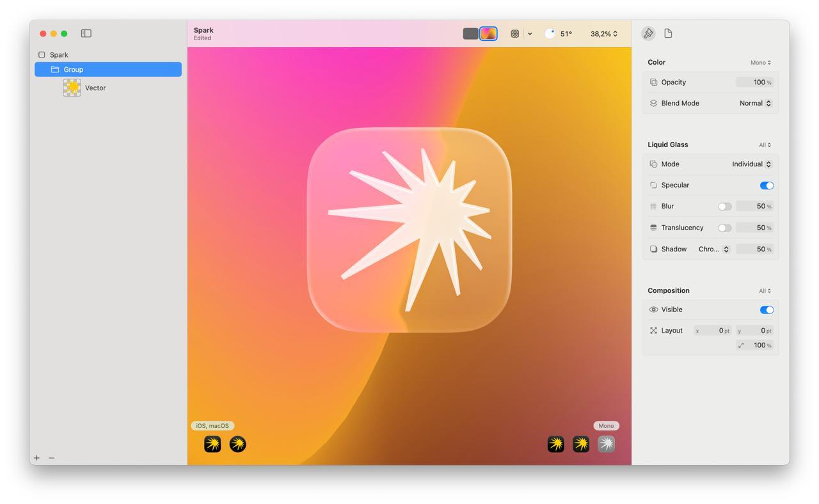The image size is (819, 504).
Task: Click the square icon beside Spark item
Action: tap(42, 55)
